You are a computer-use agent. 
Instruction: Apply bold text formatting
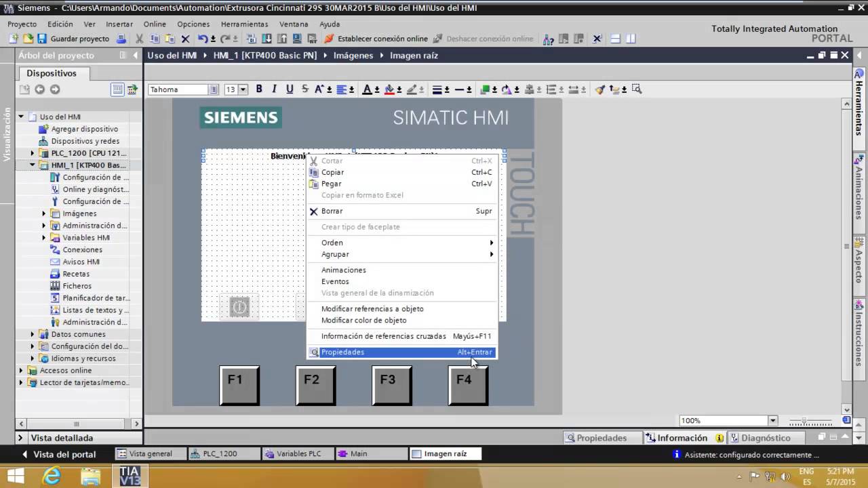[x=260, y=89]
